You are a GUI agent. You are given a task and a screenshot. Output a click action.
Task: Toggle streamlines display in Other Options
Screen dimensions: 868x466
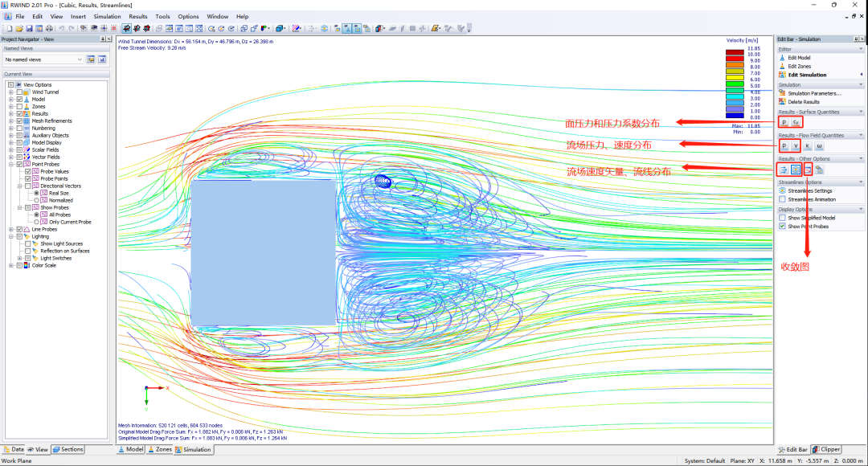tap(796, 170)
